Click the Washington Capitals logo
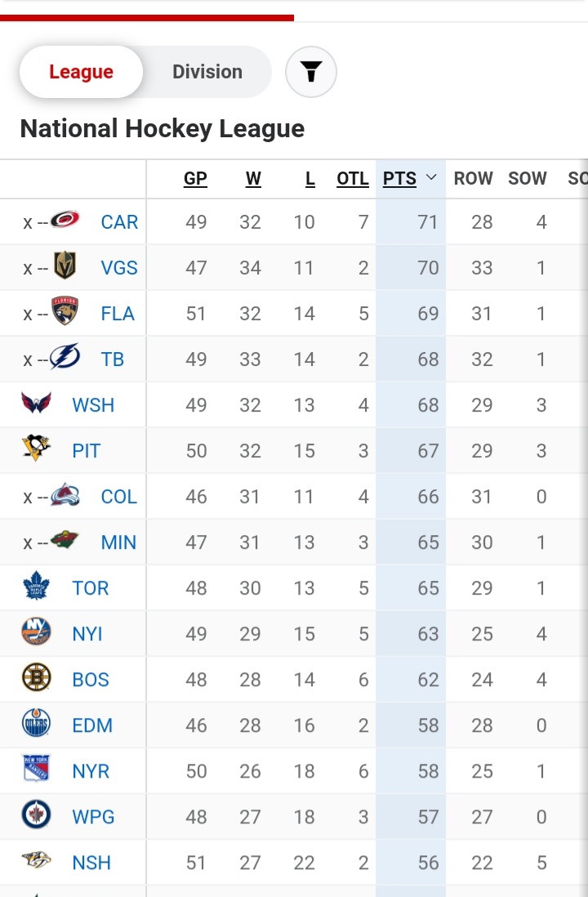Image resolution: width=588 pixels, height=897 pixels. coord(36,403)
